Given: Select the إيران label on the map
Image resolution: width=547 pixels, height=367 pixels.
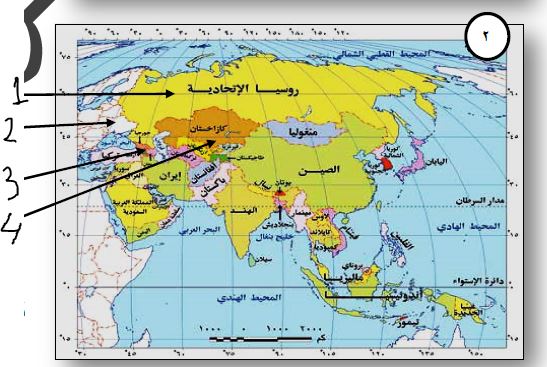Looking at the screenshot, I should coord(171,176).
